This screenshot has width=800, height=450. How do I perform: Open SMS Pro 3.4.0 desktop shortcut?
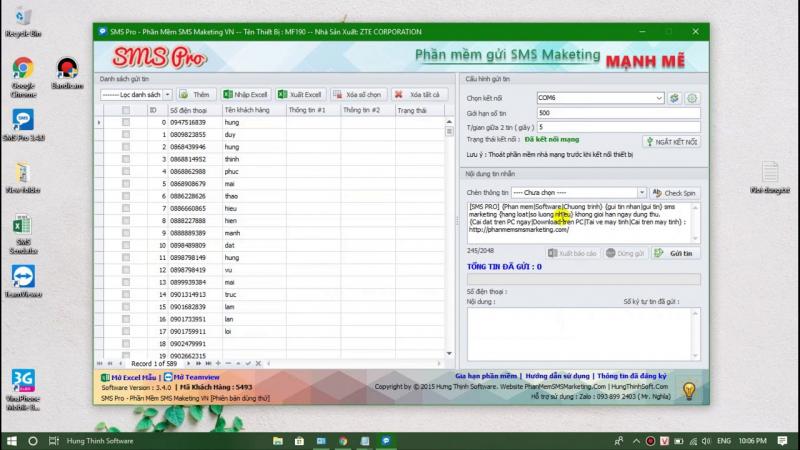(x=22, y=124)
